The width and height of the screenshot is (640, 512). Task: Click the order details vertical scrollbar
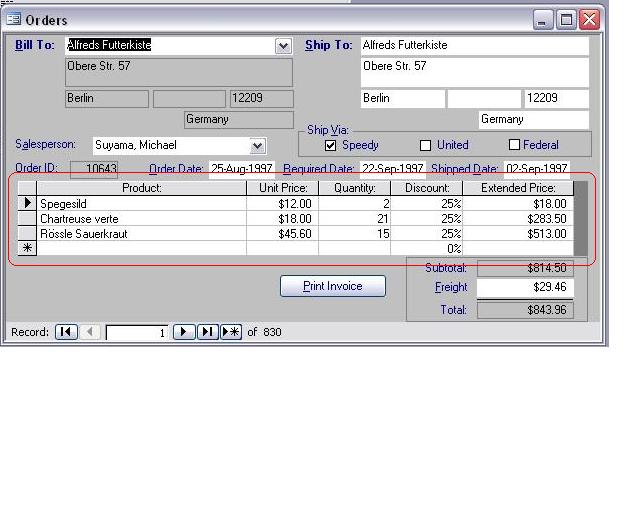(580, 218)
